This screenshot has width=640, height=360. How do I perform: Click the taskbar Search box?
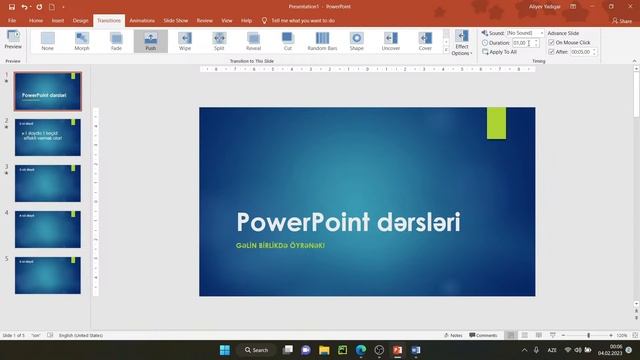(256, 350)
